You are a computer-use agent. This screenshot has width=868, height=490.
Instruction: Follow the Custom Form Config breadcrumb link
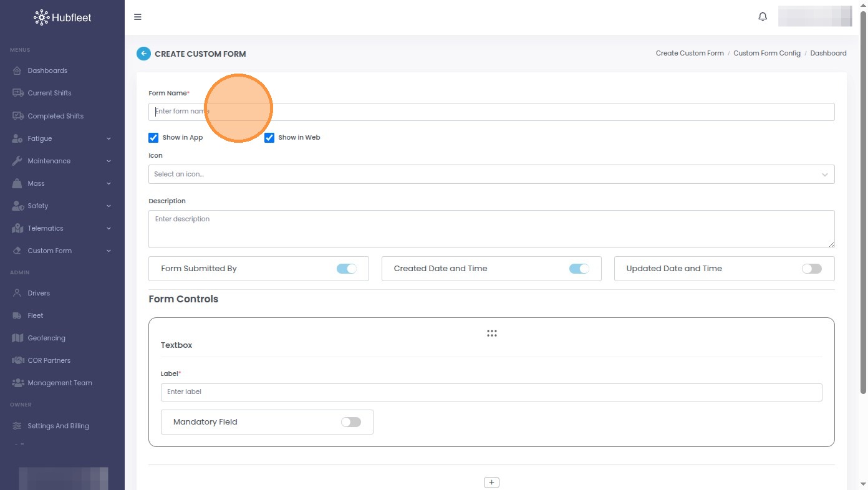tap(767, 53)
